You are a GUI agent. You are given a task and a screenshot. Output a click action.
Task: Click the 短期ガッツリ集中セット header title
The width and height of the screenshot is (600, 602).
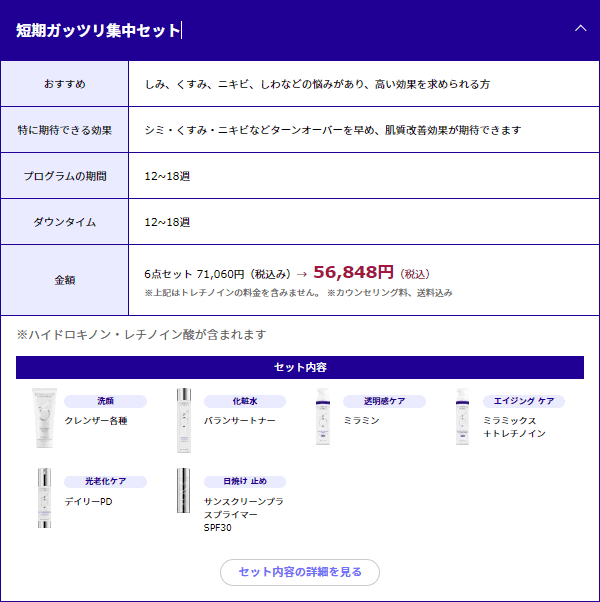98,31
